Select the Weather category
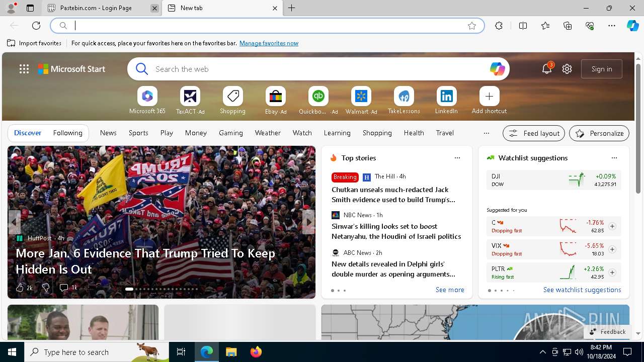The height and width of the screenshot is (362, 644). coord(268,133)
